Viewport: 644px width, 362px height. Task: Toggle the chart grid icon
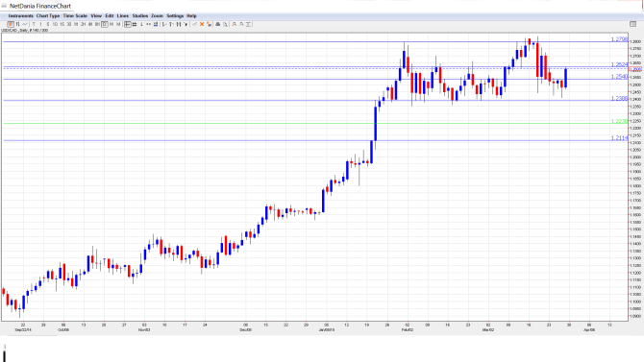click(x=135, y=25)
